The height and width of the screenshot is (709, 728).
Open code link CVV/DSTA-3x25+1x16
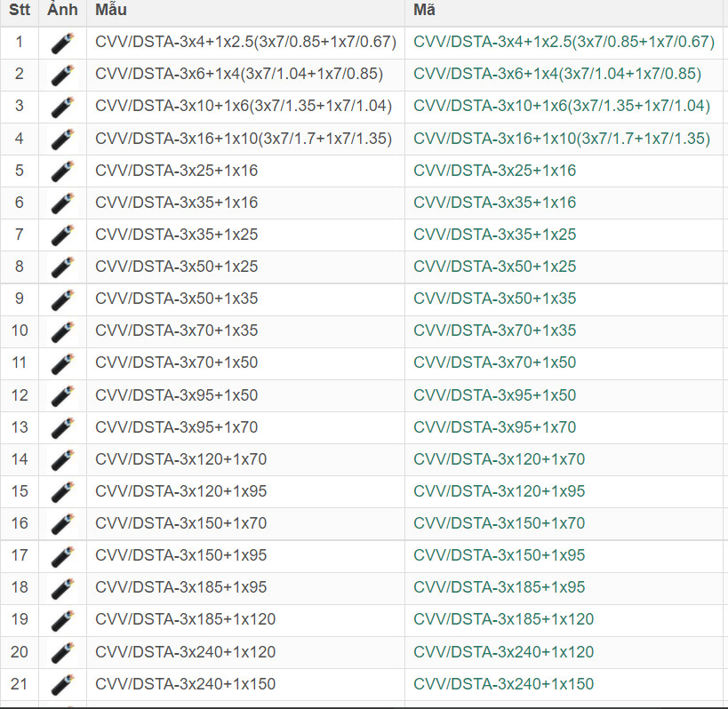(x=494, y=171)
